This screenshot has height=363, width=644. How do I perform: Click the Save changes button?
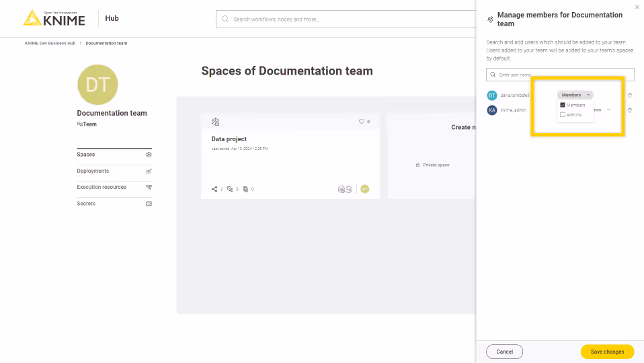[607, 352]
